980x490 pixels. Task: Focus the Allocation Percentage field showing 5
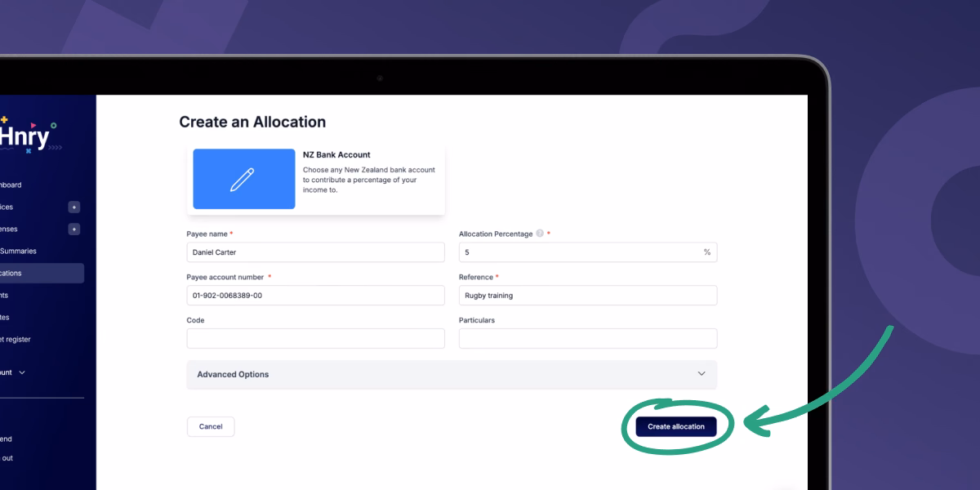tap(588, 252)
